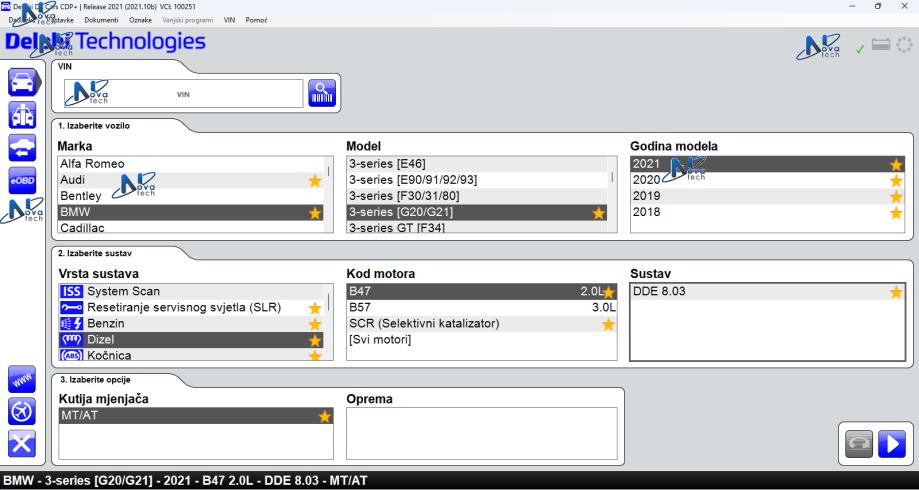919x490 pixels.
Task: Select Cadillac in Marka list
Action: [x=191, y=227]
